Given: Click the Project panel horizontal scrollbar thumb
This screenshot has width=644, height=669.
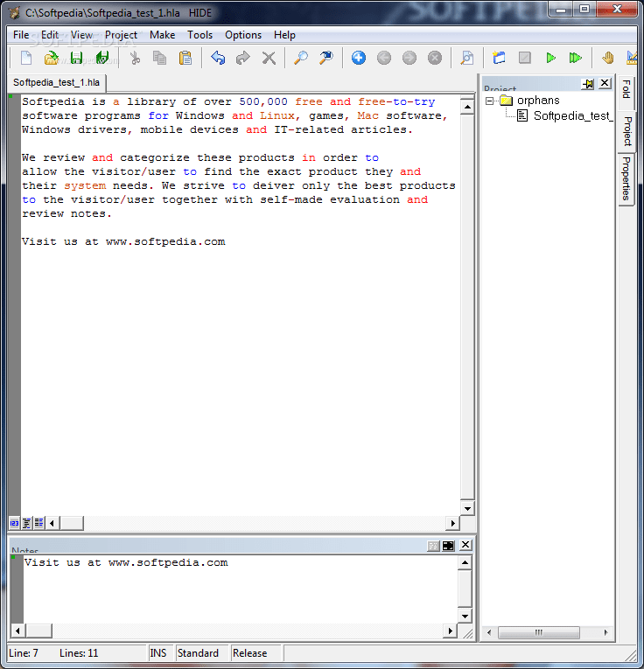Looking at the screenshot, I should point(539,632).
